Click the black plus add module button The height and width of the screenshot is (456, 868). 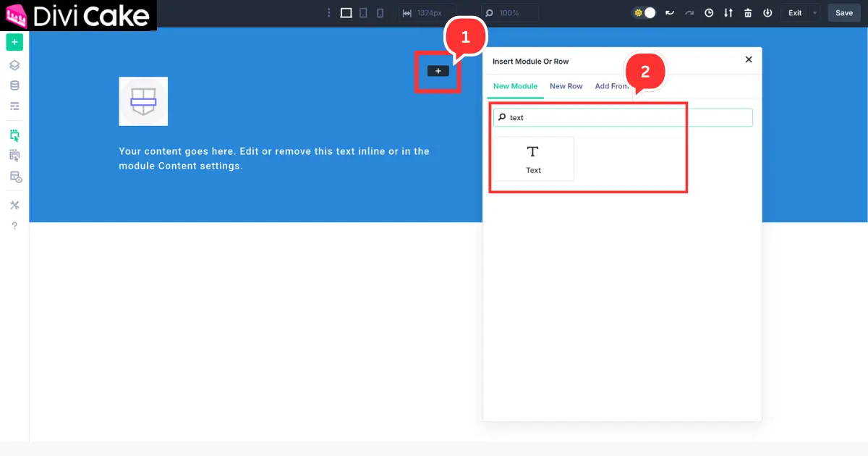pos(438,71)
